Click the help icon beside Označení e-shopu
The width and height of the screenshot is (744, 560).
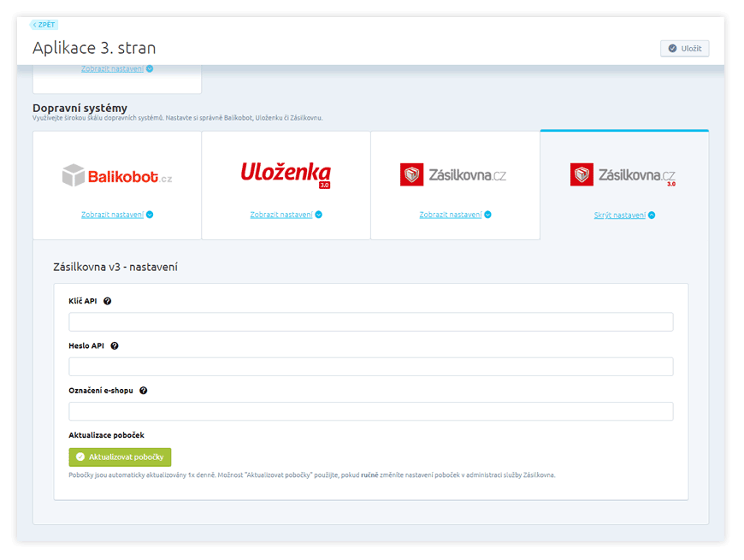(x=144, y=391)
